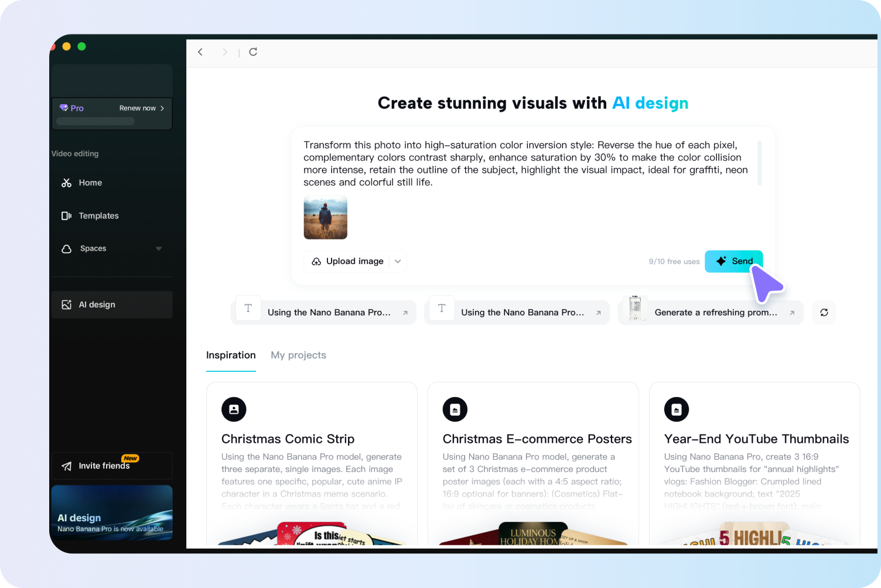Click the Video editing section label
Screen dimensions: 881x588
75,154
